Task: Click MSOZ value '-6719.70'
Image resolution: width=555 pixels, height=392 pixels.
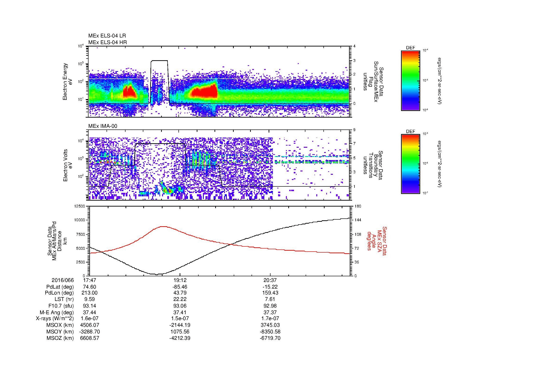Action: point(270,338)
